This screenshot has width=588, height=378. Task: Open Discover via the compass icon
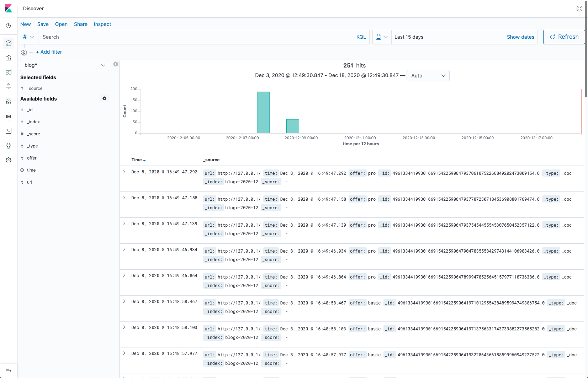[9, 43]
